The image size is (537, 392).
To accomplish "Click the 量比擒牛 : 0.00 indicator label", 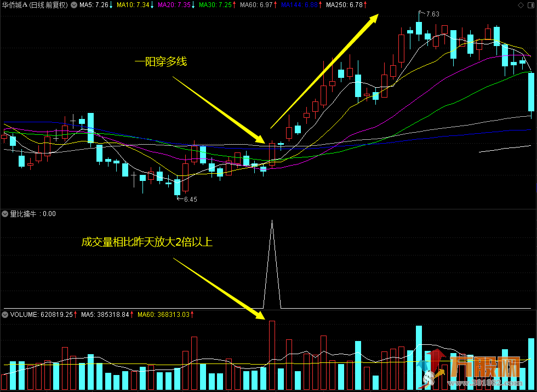I will (33, 214).
